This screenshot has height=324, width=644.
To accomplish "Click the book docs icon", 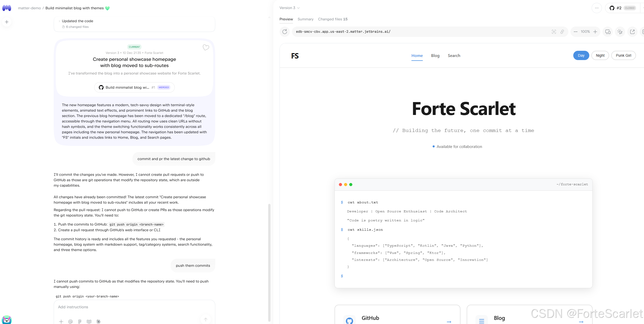I will [89, 321].
